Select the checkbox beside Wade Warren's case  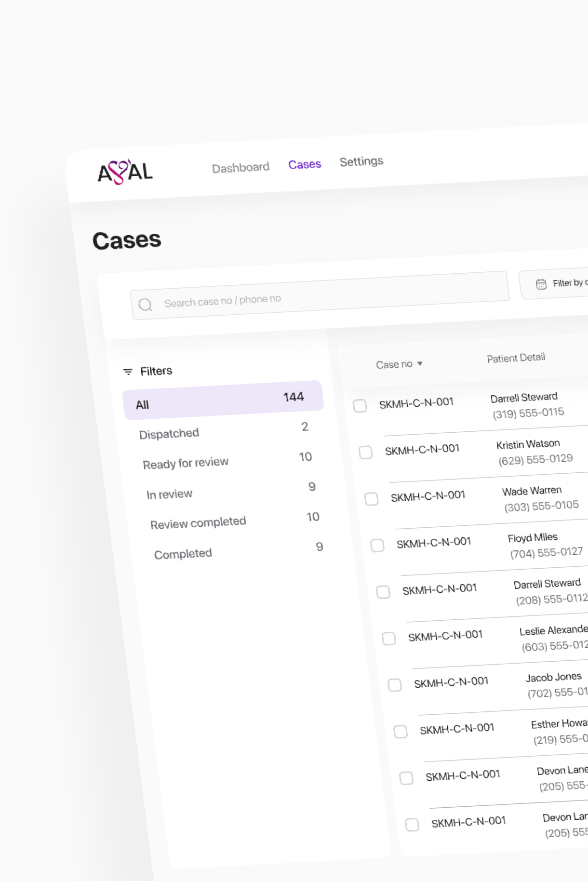tap(372, 498)
